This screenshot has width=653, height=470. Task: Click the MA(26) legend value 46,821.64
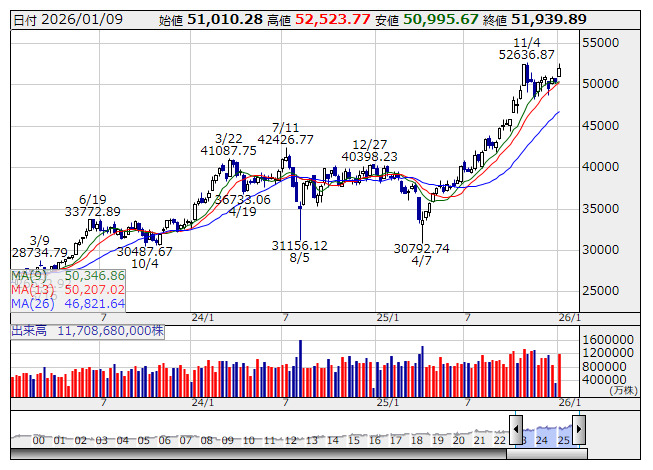click(x=95, y=304)
